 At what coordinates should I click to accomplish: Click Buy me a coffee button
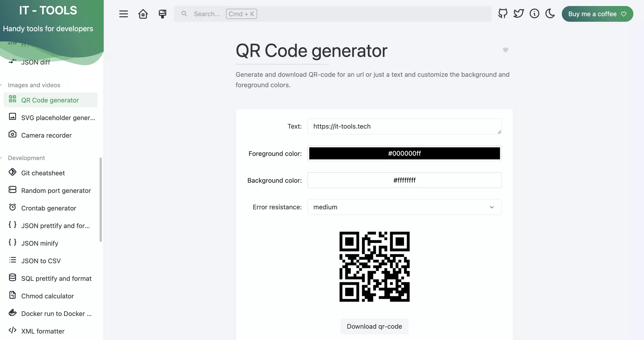597,14
